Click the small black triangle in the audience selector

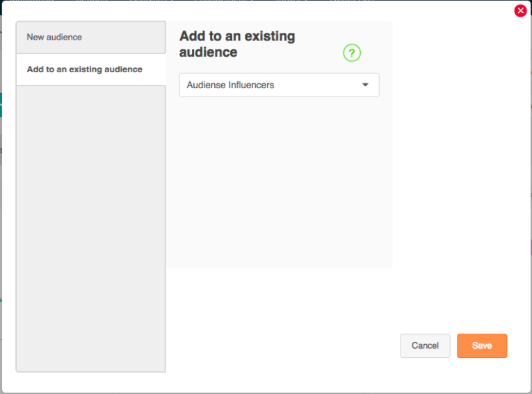pyautogui.click(x=365, y=85)
